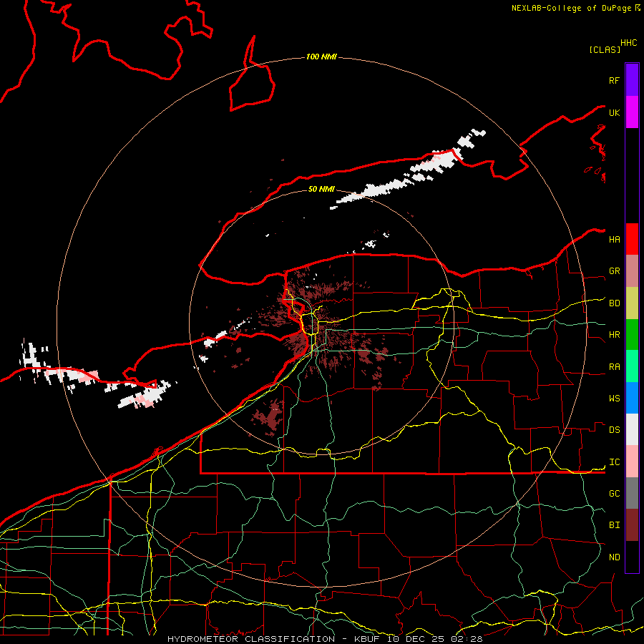The height and width of the screenshot is (644, 644).
Task: Pick the RA light green legend swatch
Action: (632, 366)
